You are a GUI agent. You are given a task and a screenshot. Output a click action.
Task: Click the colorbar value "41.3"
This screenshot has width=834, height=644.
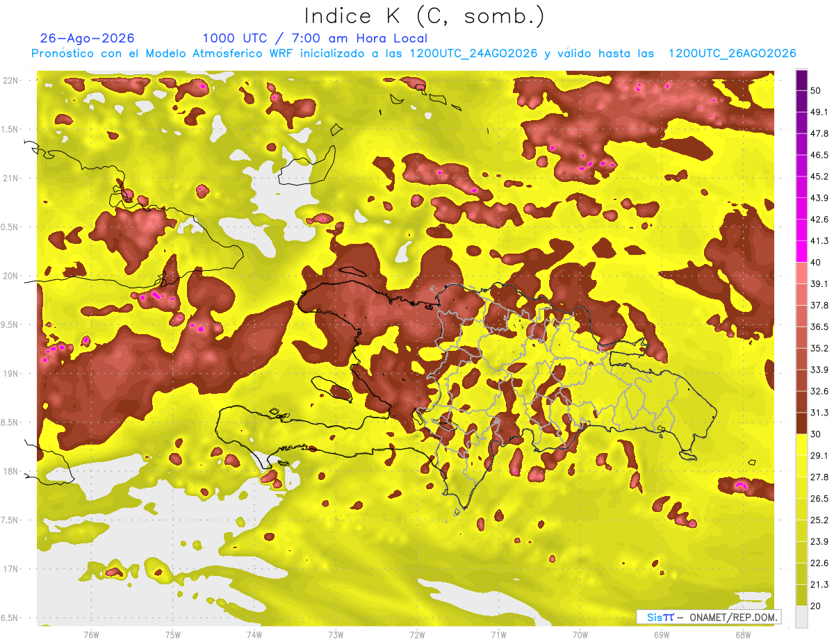(819, 241)
